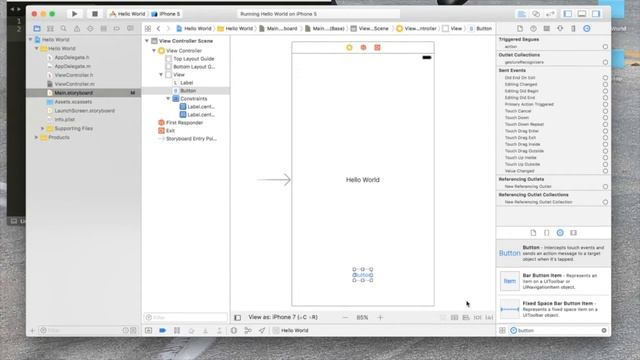
Task: Open the breakpoint navigator icon
Action: tap(117, 29)
